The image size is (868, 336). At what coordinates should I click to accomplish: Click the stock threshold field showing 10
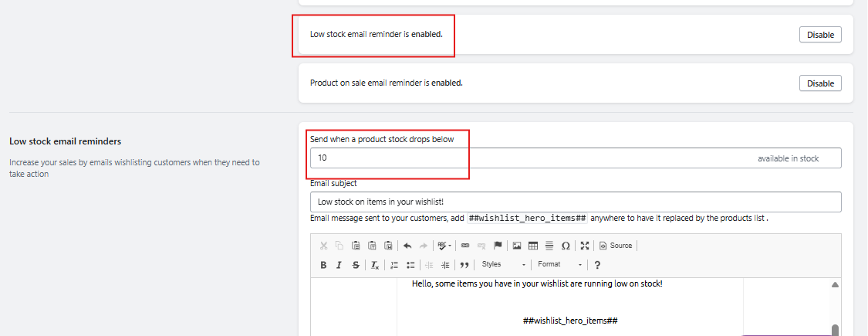(576, 158)
